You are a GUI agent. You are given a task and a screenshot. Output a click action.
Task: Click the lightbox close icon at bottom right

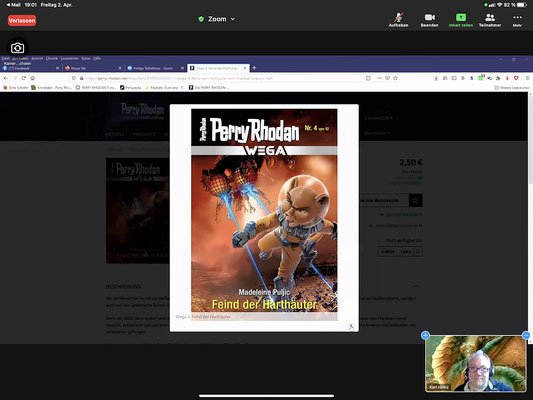point(351,327)
